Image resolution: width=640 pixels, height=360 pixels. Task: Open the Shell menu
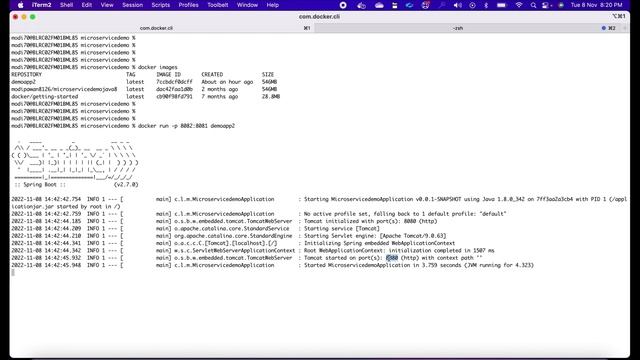point(67,5)
